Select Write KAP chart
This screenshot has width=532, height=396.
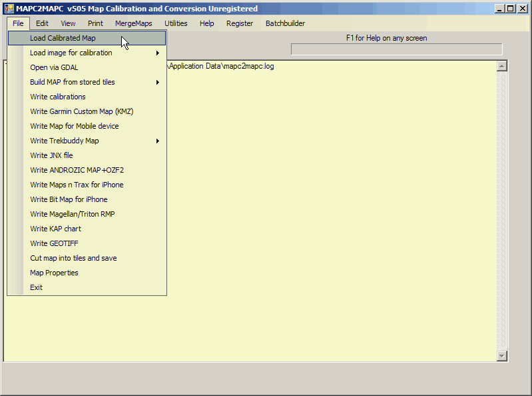click(x=87, y=229)
